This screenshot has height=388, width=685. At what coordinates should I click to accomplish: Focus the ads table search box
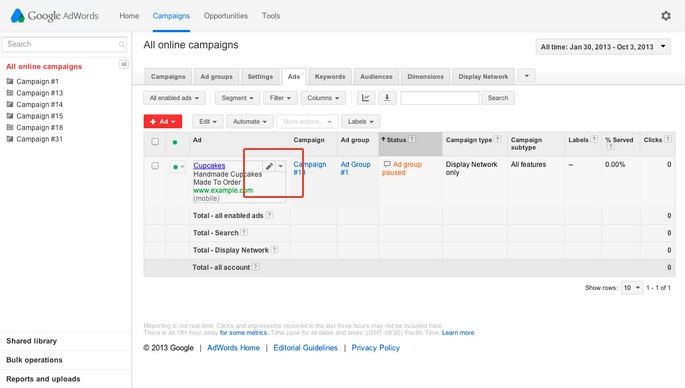(x=439, y=98)
